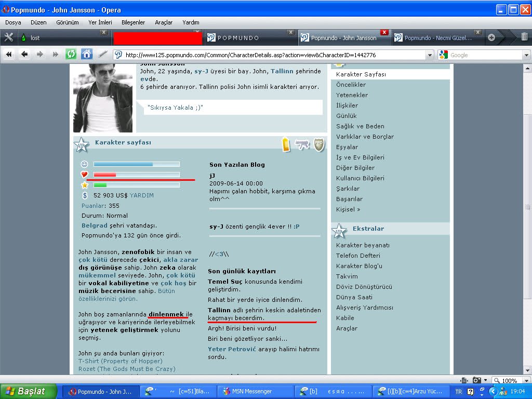Click the TR language indicator
The height and width of the screenshot is (399, 532).
tap(459, 392)
